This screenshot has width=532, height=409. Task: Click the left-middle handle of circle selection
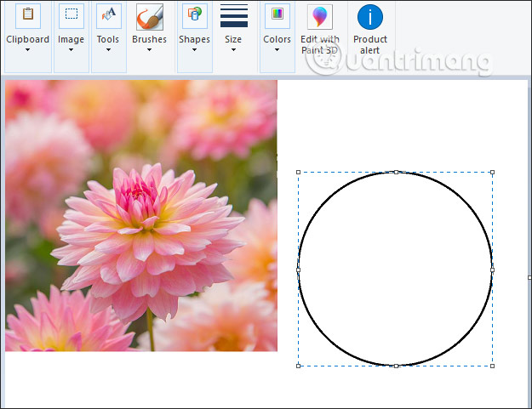(298, 270)
